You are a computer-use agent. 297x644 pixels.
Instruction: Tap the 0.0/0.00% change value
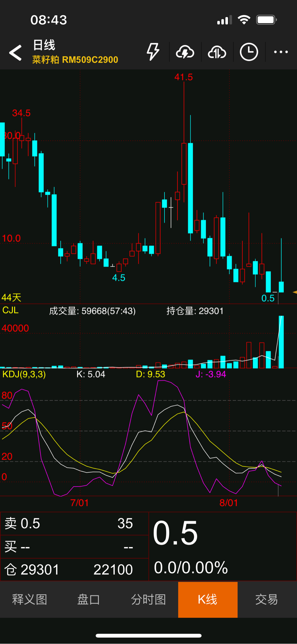pos(191,568)
